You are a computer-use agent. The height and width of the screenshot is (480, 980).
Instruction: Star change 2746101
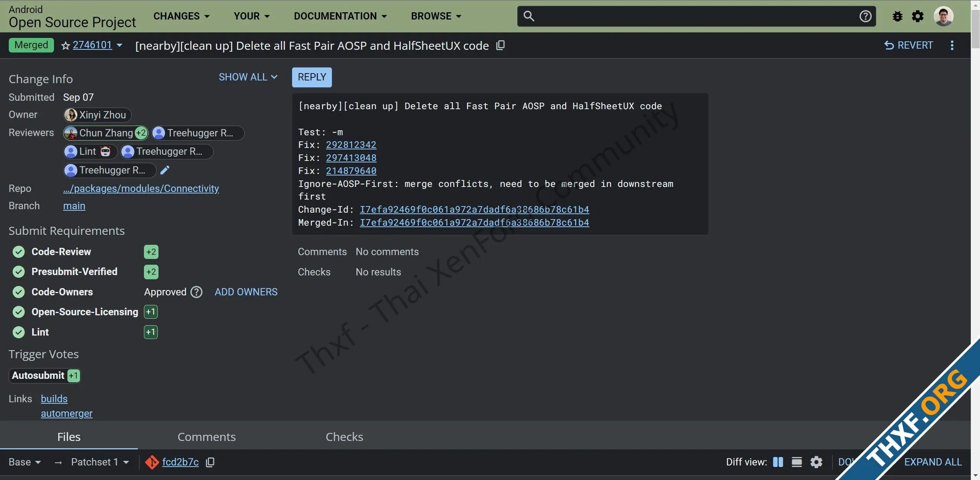coord(65,46)
